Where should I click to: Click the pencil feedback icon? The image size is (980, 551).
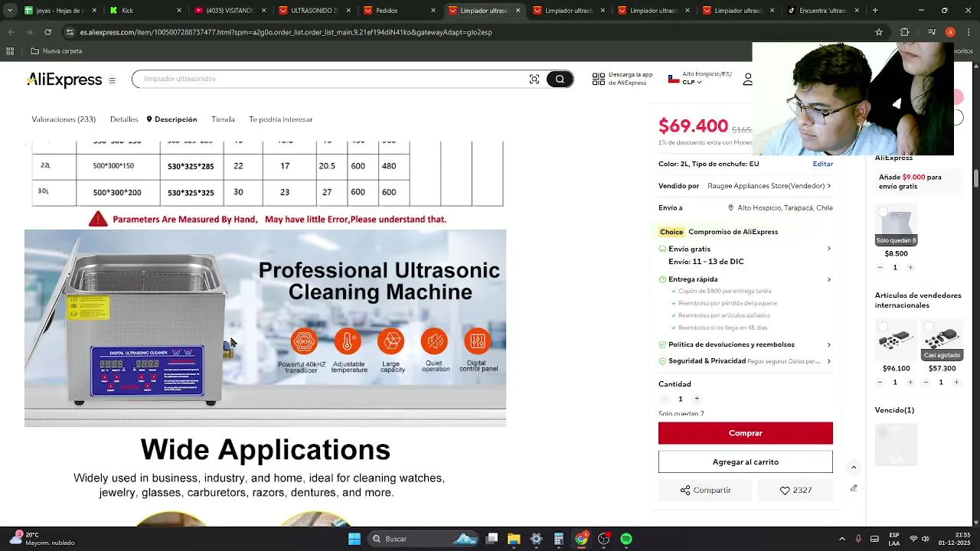854,488
